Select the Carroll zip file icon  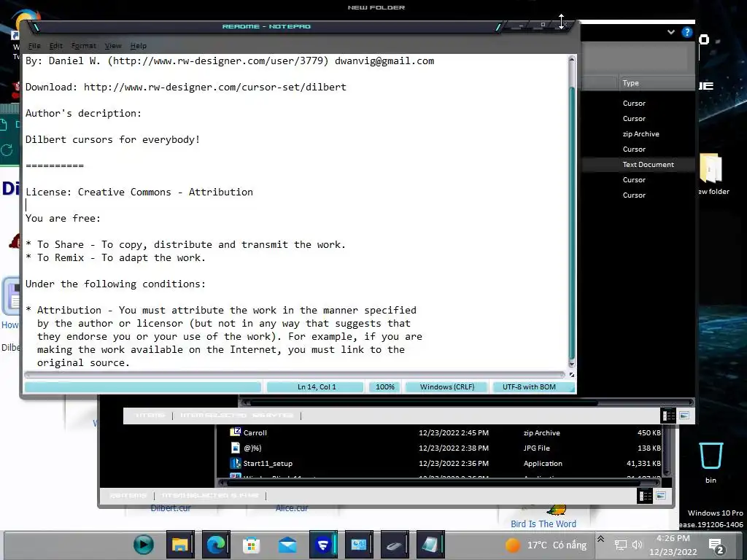[236, 432]
